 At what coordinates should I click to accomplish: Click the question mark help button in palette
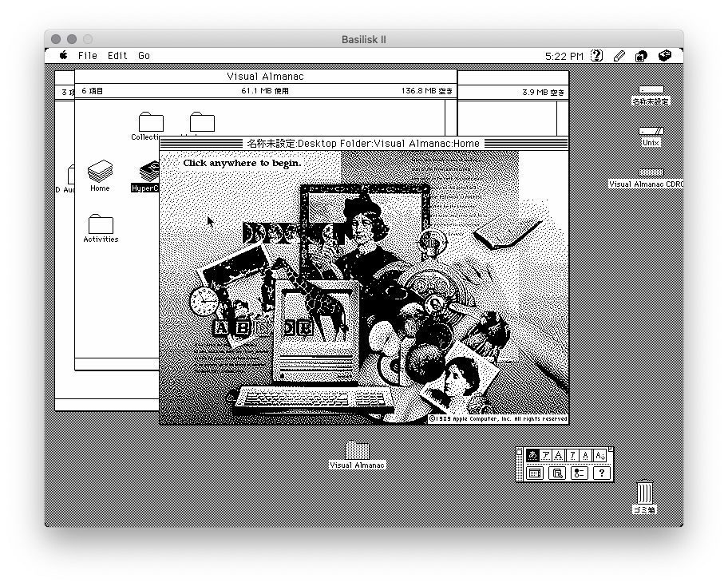coord(602,473)
